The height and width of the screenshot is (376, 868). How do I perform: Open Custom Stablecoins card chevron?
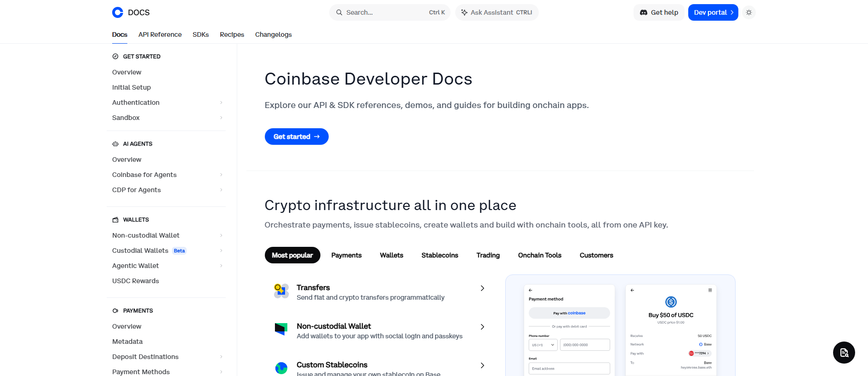click(x=482, y=365)
